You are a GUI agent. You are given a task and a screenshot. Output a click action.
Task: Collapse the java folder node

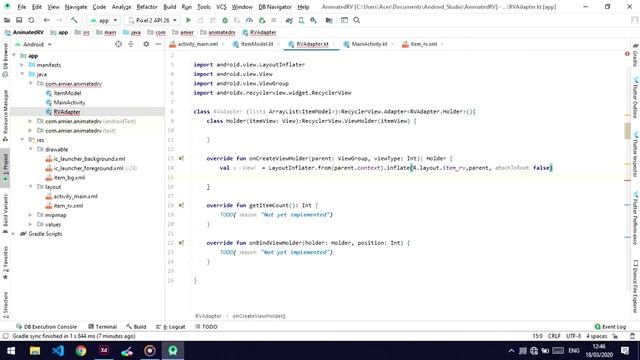coord(22,74)
